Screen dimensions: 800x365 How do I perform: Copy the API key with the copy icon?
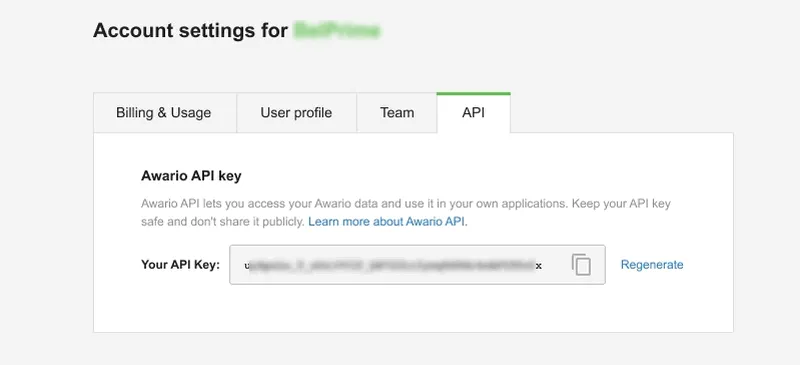(581, 264)
